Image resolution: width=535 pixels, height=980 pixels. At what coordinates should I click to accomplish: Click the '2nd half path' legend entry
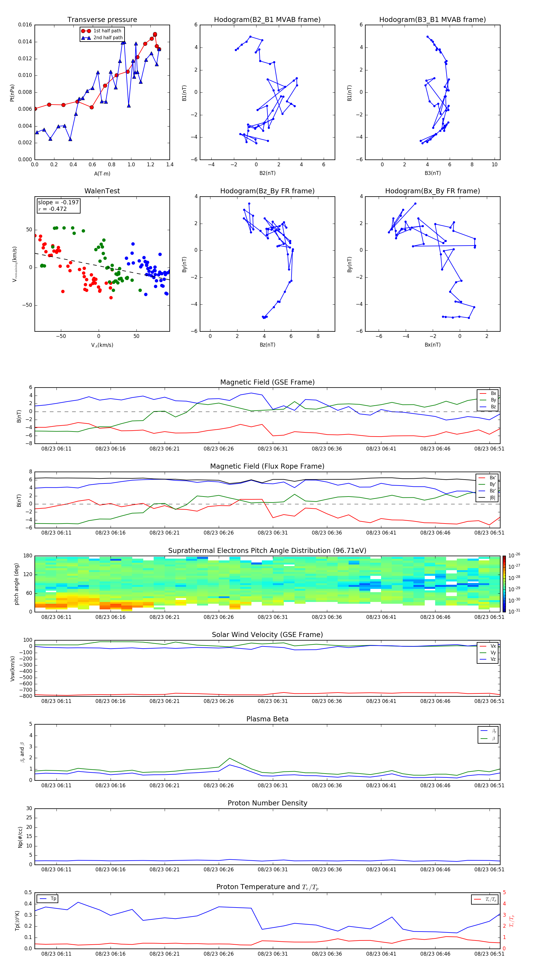102,38
